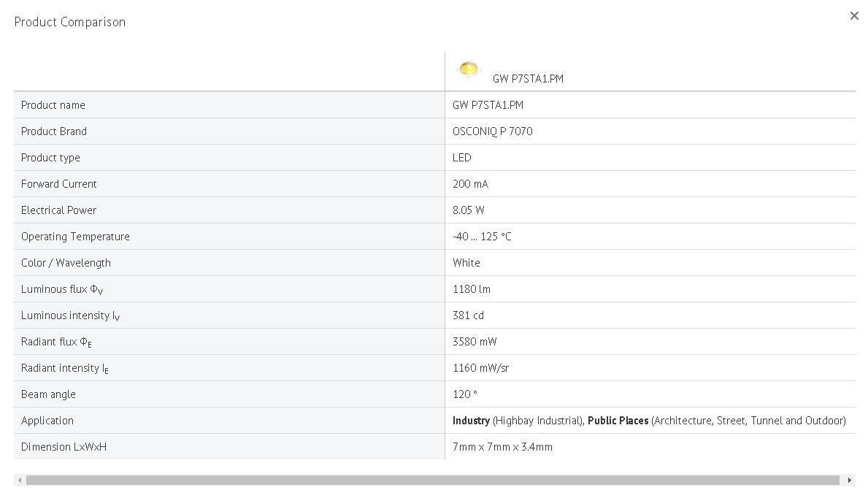Click the horizontal scrollbar left arrow
This screenshot has height=501, width=868.
click(x=20, y=480)
